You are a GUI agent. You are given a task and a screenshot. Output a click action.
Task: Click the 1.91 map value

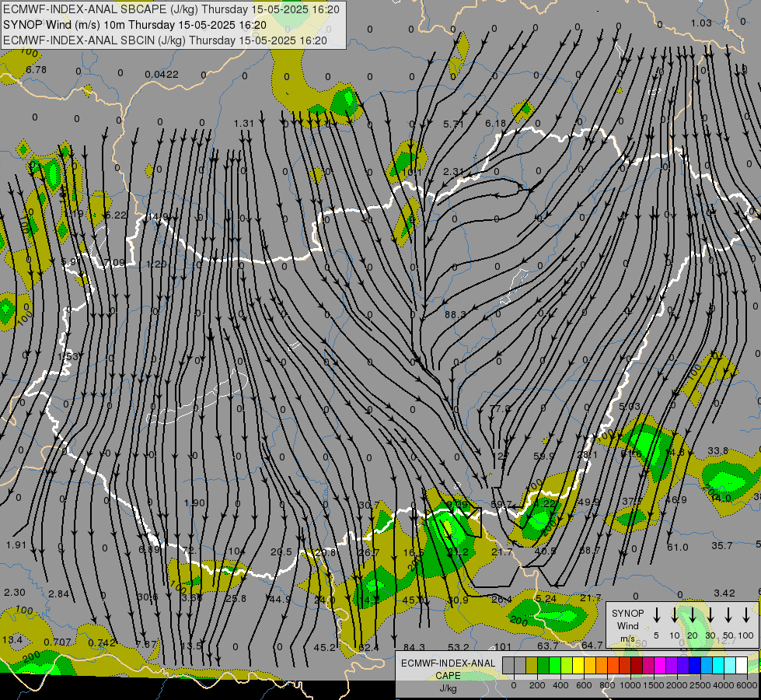coord(16,544)
